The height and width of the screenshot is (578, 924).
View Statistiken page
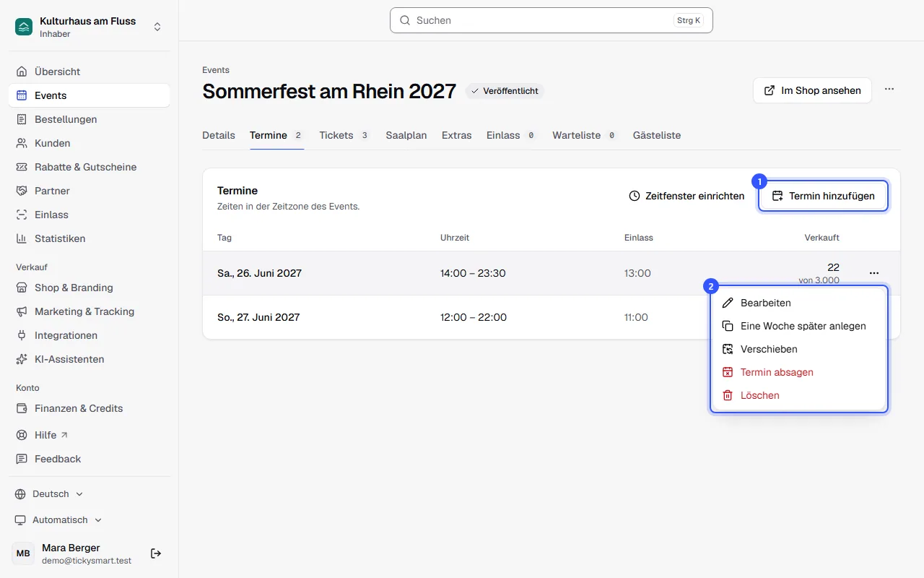[89, 238]
